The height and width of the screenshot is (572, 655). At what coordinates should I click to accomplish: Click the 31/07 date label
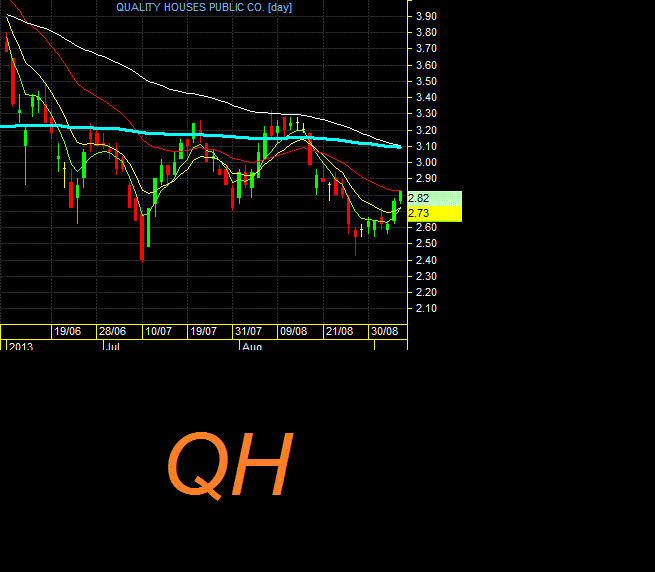(249, 332)
